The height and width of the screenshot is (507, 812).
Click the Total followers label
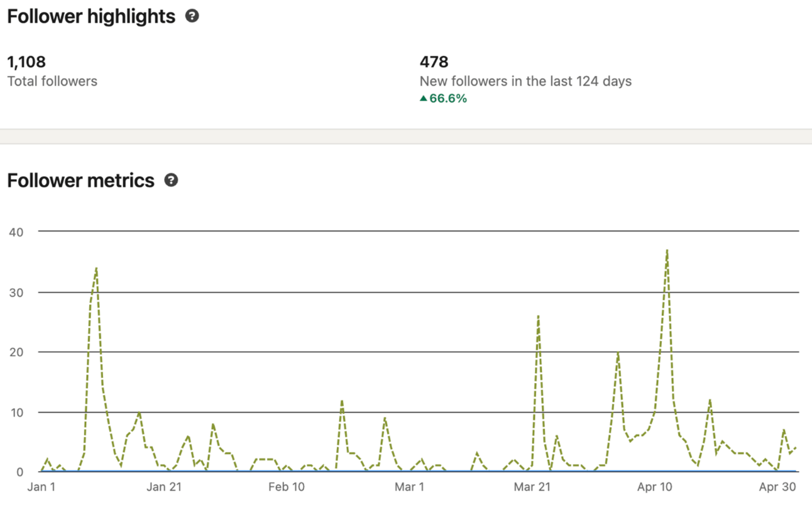click(52, 81)
